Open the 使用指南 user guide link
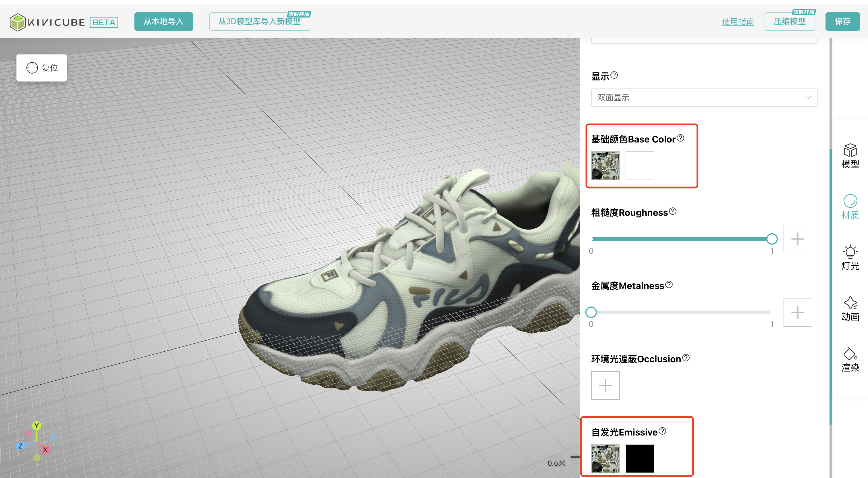The height and width of the screenshot is (478, 868). point(738,22)
